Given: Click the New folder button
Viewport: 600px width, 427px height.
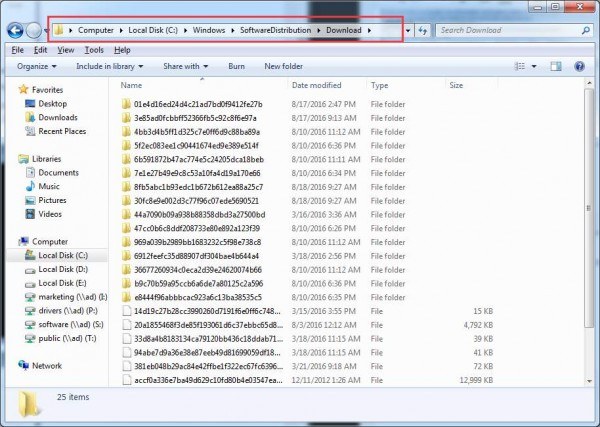Looking at the screenshot, I should click(x=284, y=66).
